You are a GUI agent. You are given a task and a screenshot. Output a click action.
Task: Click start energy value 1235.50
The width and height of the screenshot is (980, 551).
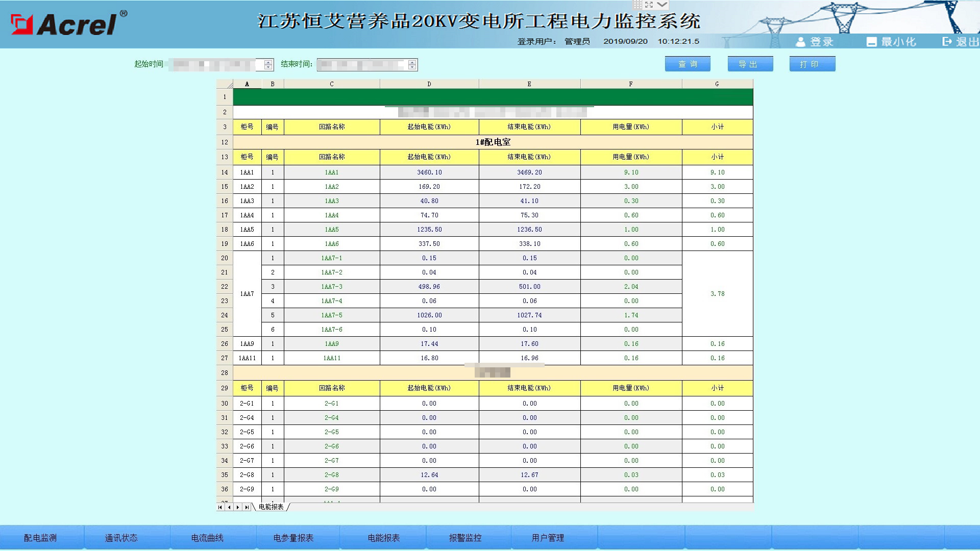click(429, 230)
